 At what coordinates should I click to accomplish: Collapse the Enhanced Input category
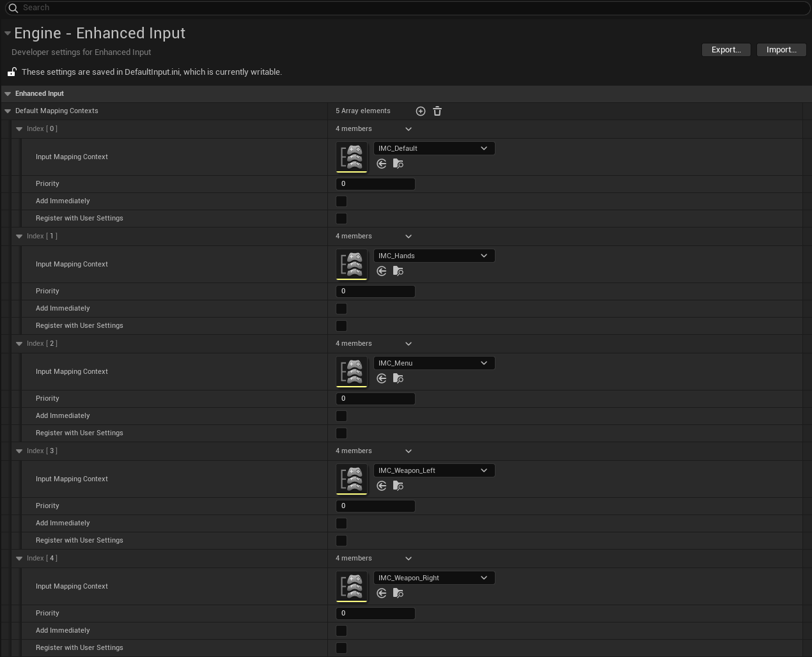[x=8, y=94]
